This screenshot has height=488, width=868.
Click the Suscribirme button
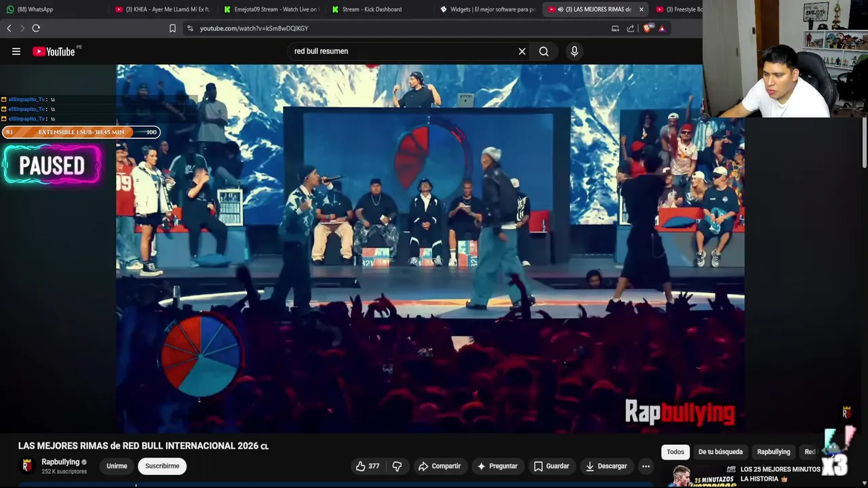point(162,466)
